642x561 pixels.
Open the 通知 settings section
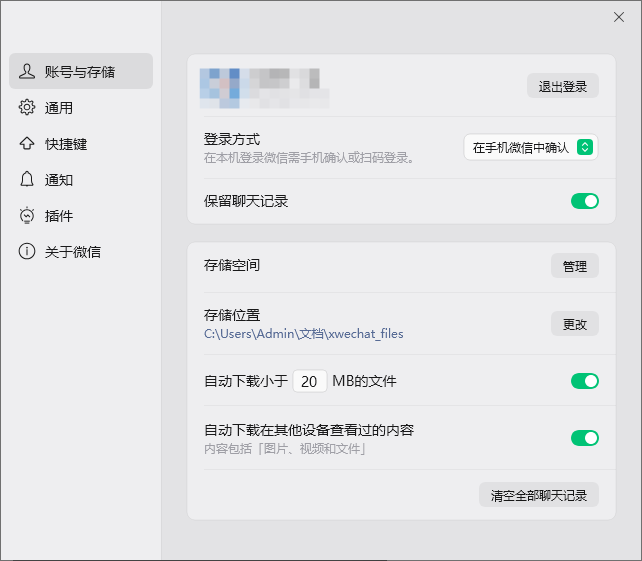[81, 179]
